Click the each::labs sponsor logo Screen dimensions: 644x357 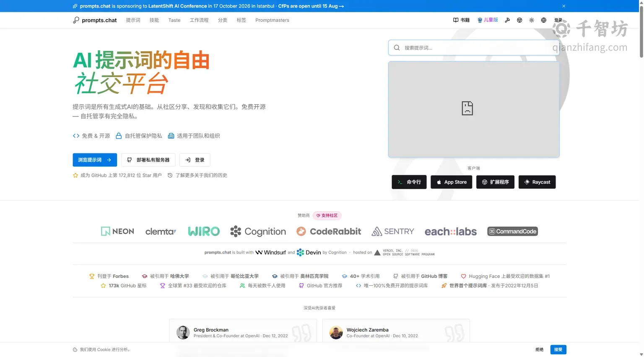[451, 231]
